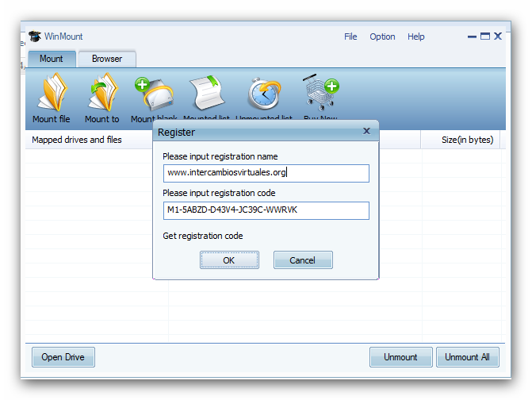
Task: Open the Help menu
Action: click(x=416, y=37)
